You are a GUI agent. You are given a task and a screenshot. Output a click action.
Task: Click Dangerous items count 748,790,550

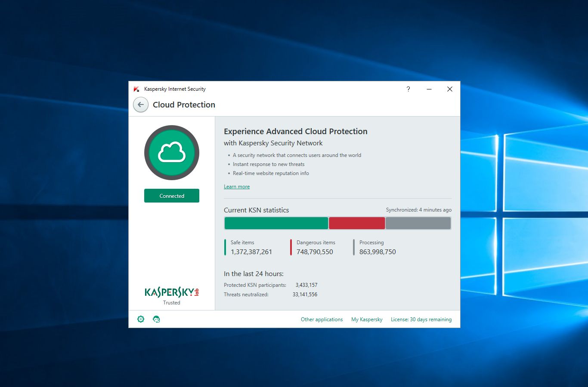click(x=315, y=252)
